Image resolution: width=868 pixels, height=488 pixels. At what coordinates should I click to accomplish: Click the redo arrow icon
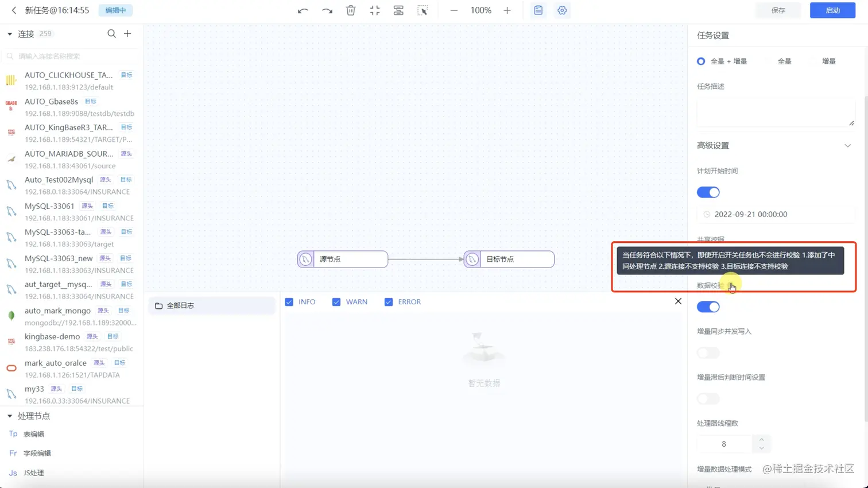coord(327,10)
